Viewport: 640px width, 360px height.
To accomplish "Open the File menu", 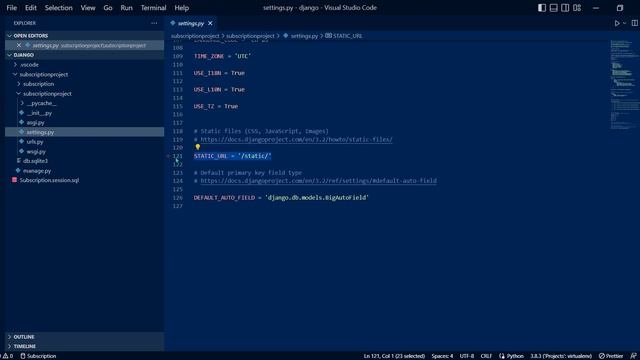I will click(12, 8).
